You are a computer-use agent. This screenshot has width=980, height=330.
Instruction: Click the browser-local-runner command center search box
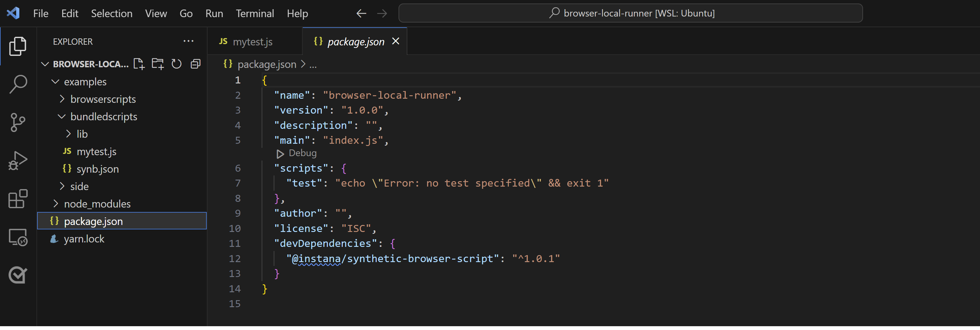(630, 13)
